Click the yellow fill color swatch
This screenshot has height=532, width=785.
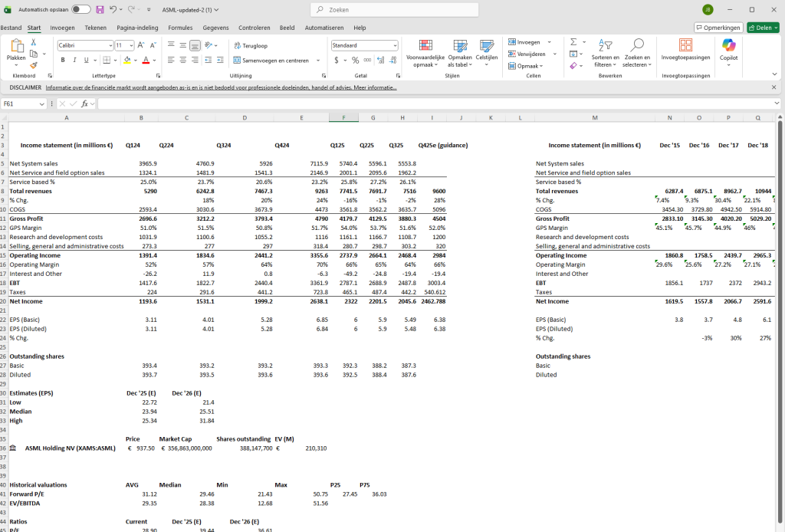[x=126, y=60]
